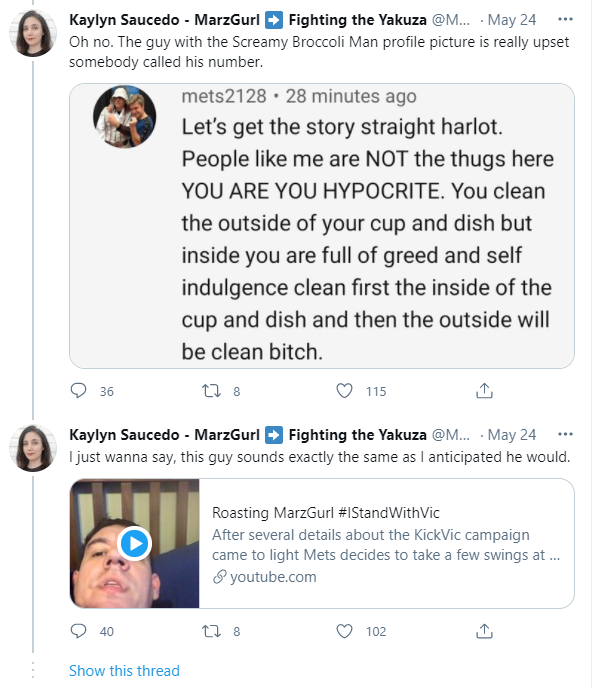Screen dimensions: 593x688
Task: Like the first tweet with 115 likes
Action: (x=345, y=391)
